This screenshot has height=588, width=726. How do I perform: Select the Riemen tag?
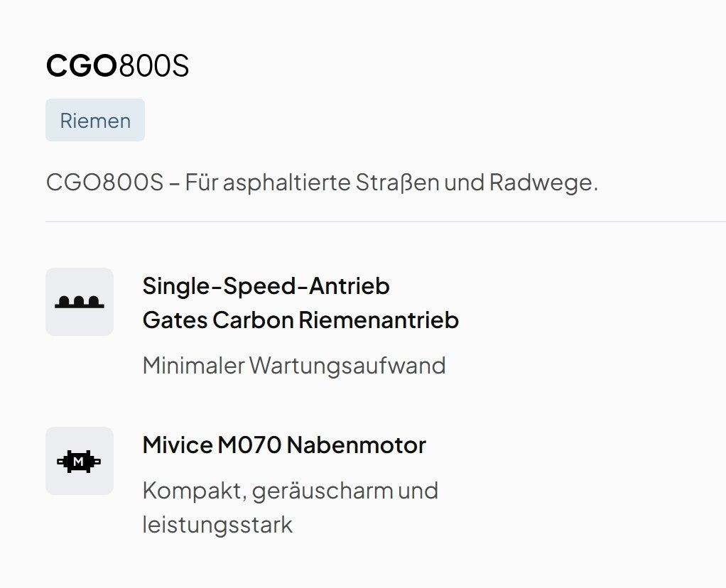95,121
